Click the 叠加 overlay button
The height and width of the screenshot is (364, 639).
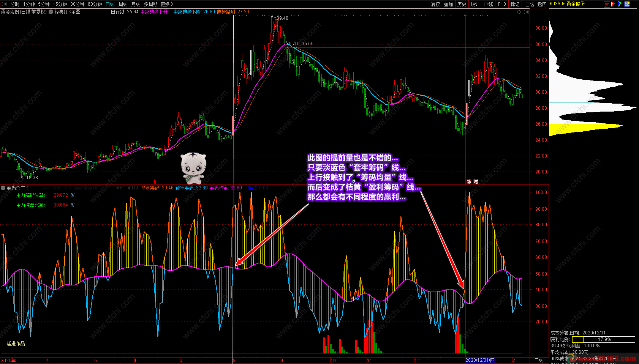[449, 4]
